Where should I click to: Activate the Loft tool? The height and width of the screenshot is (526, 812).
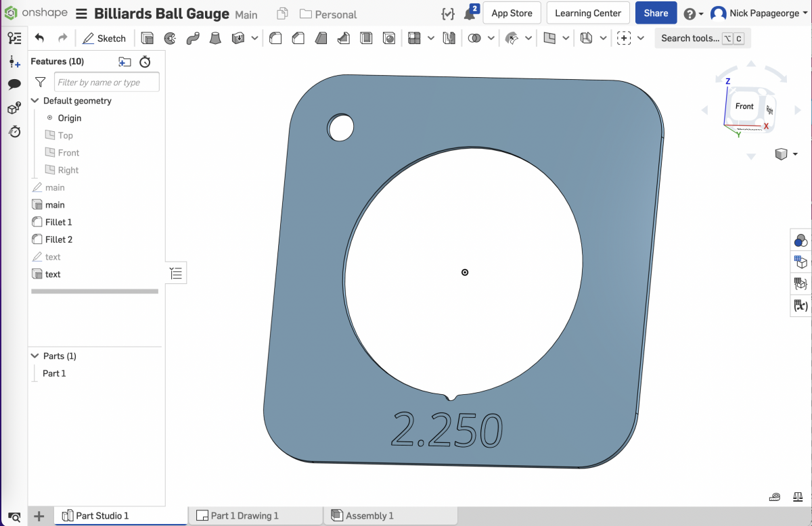215,39
